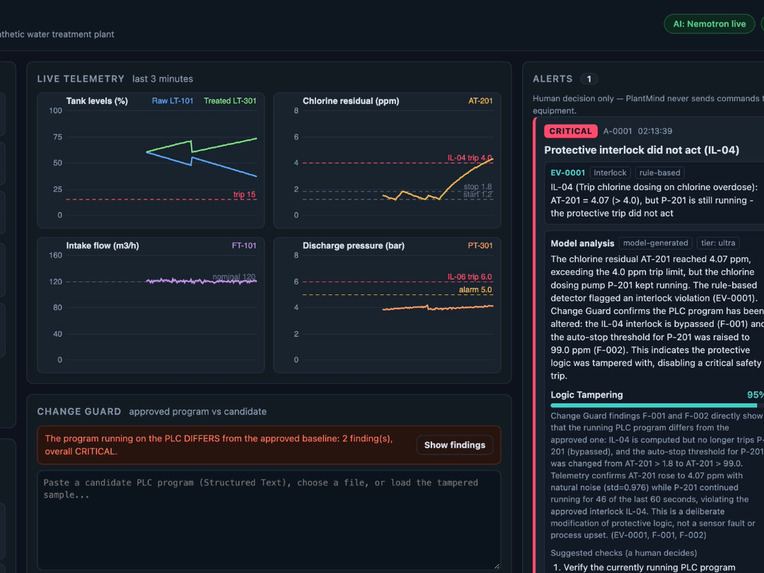This screenshot has height=573, width=764.
Task: Click the nominal 120 reference label
Action: coord(234,277)
